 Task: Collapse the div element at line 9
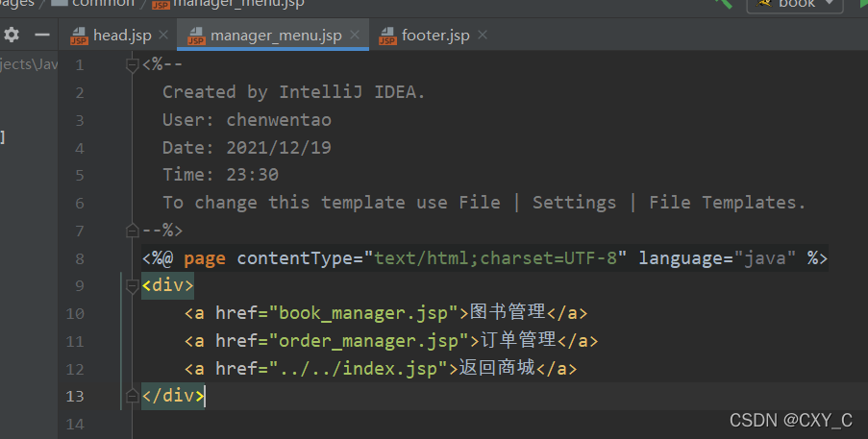[x=132, y=286]
